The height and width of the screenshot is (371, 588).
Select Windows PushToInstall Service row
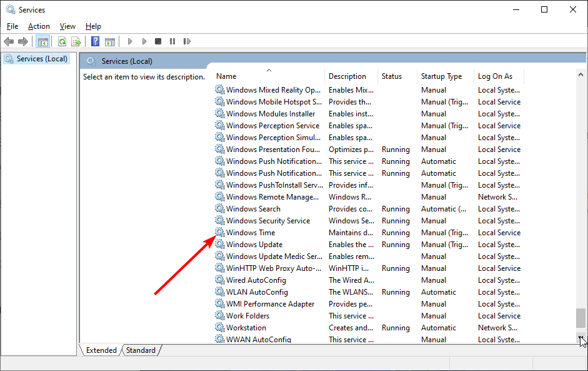pyautogui.click(x=368, y=185)
